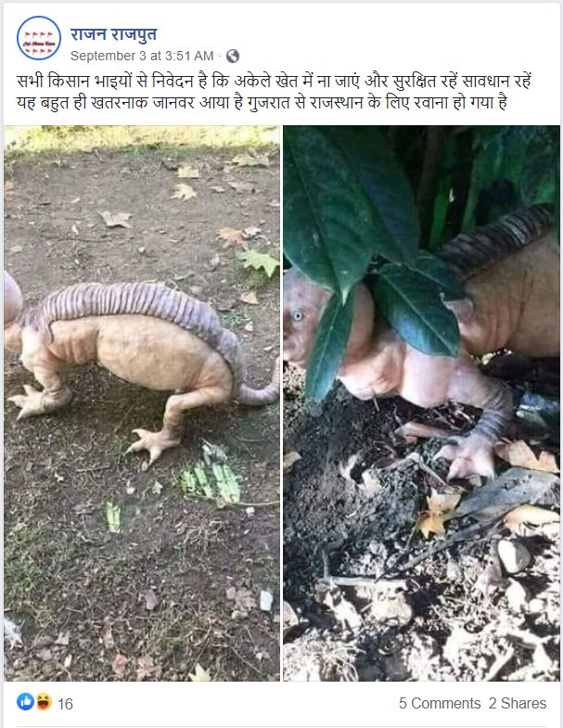Click the yellow fallen leaf in the right photo
The height and width of the screenshot is (728, 563).
pos(437,512)
